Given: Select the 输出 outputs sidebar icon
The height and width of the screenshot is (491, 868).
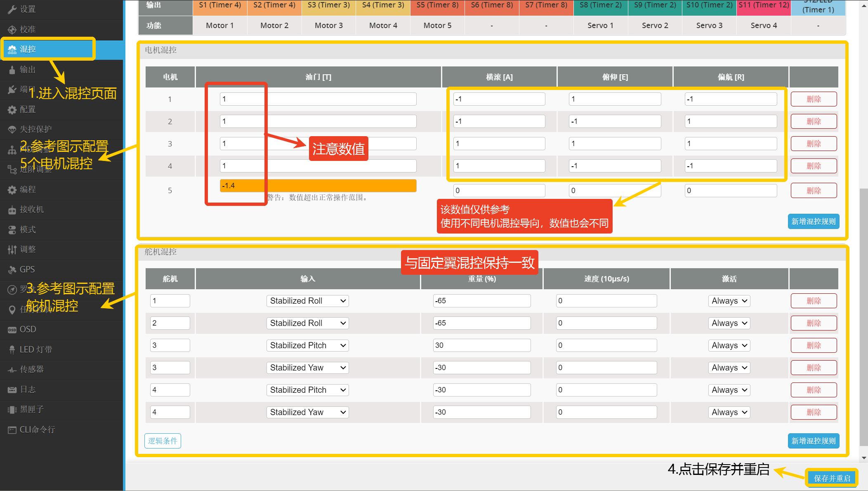Looking at the screenshot, I should click(x=12, y=70).
